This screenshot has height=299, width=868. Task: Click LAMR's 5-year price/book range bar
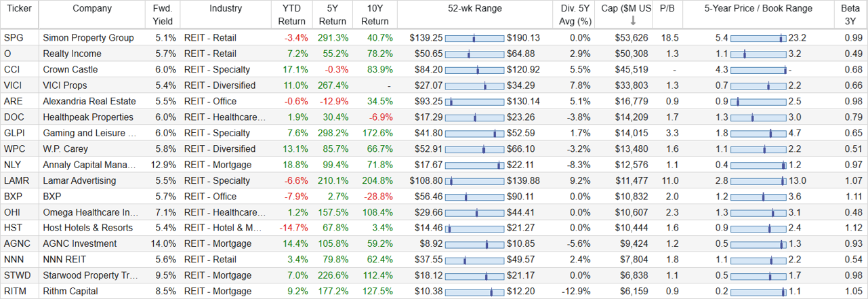point(758,180)
